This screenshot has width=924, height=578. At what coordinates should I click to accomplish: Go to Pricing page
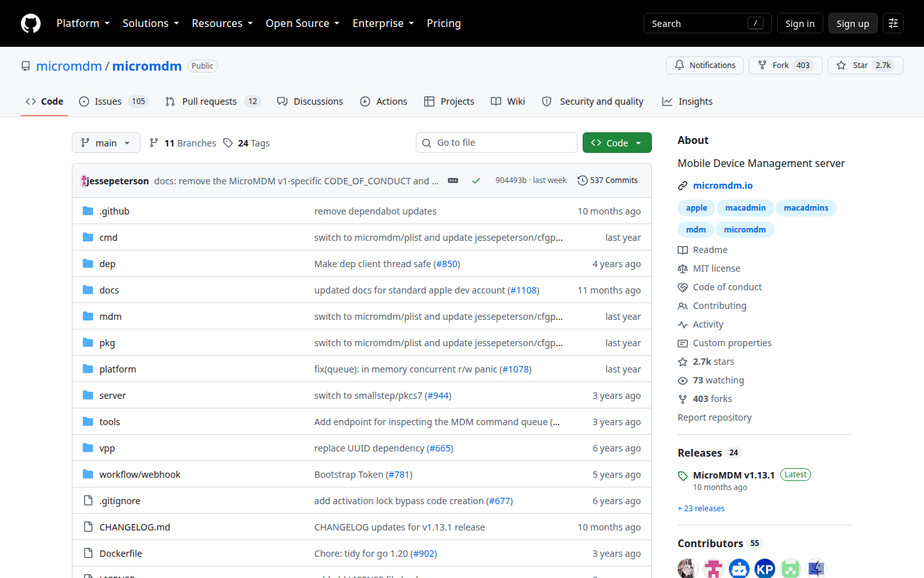pyautogui.click(x=443, y=23)
